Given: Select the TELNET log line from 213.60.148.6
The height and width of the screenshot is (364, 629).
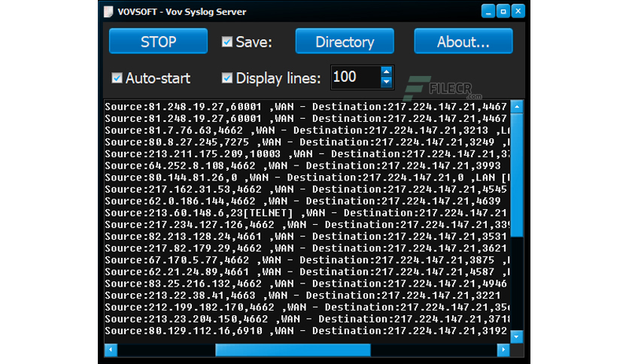Looking at the screenshot, I should coord(307,213).
